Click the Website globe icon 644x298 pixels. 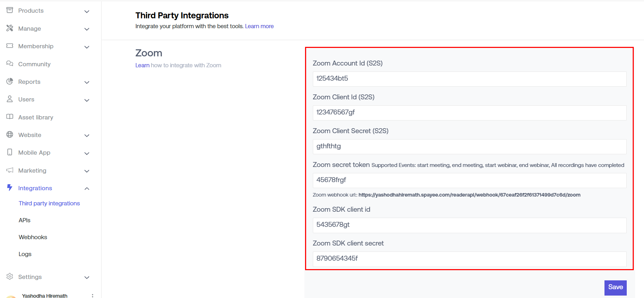point(10,135)
